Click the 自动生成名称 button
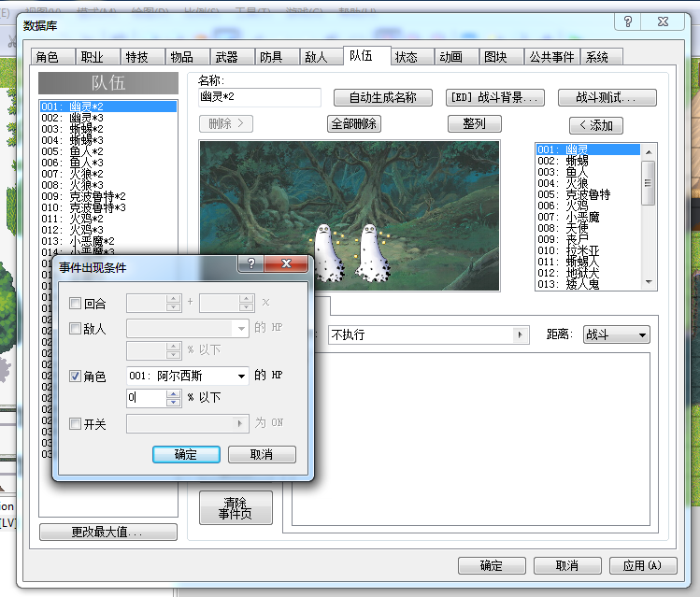The height and width of the screenshot is (597, 700). [383, 97]
